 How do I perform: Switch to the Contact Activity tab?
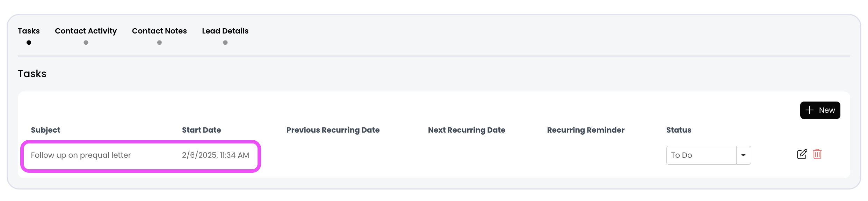click(x=86, y=31)
